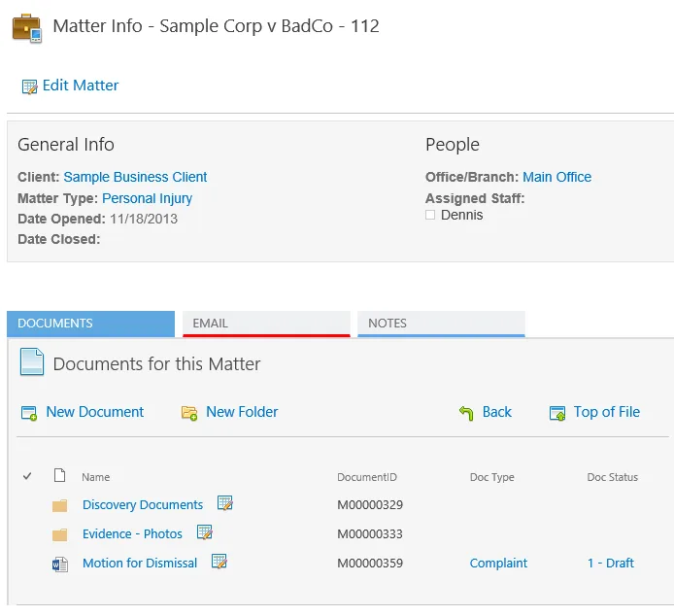Check the Dennis assigned staff checkbox
The height and width of the screenshot is (616, 674).
coord(430,215)
